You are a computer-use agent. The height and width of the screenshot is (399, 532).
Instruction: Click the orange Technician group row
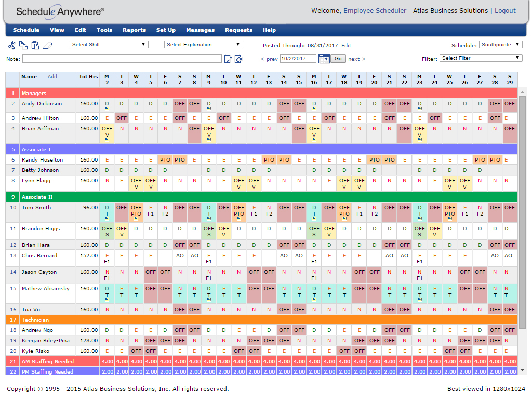click(x=261, y=320)
